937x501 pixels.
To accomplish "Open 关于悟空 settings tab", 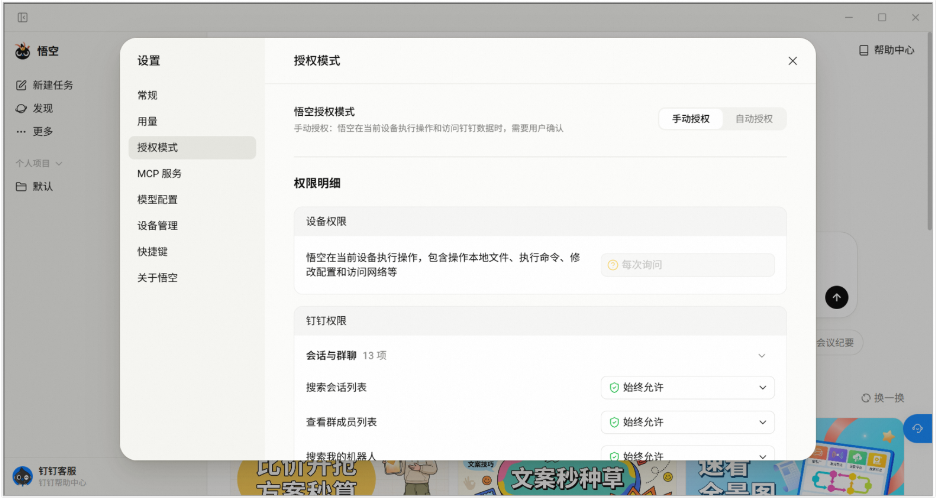I will 192,278.
